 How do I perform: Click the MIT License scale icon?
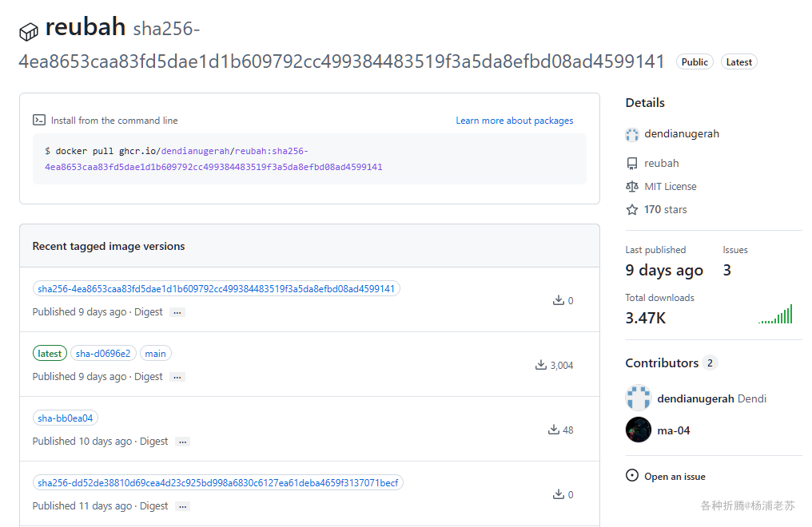(x=632, y=187)
